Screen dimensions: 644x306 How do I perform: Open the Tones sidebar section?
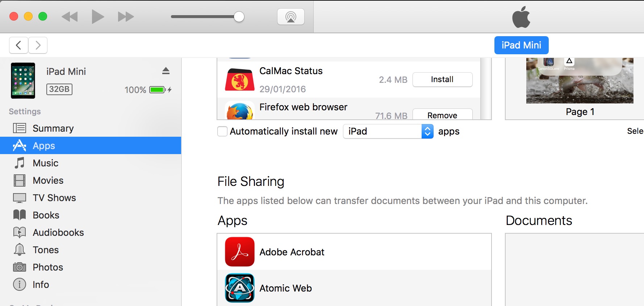tap(91, 250)
